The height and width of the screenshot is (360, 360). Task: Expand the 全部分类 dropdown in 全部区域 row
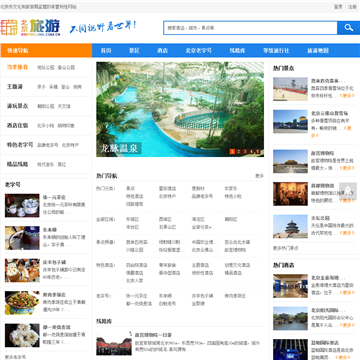click(202, 227)
